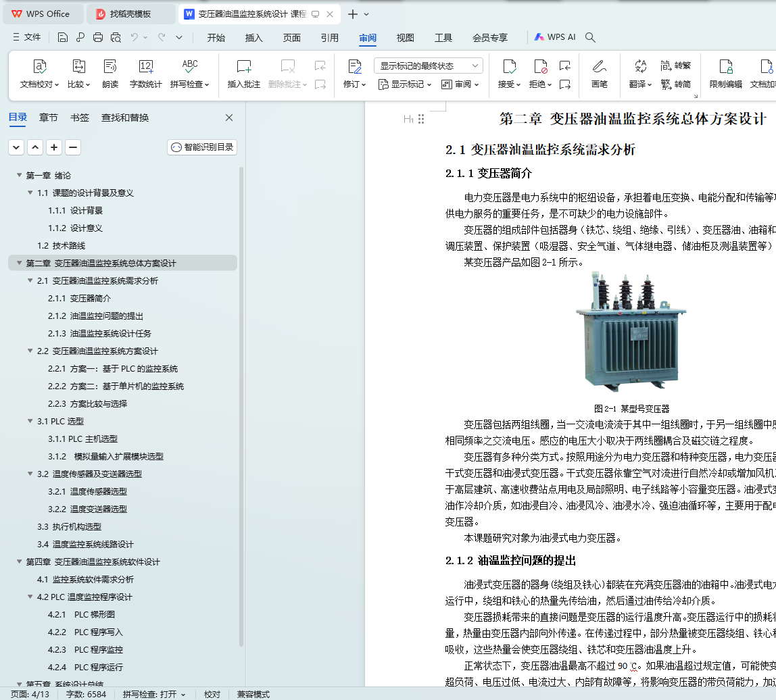
Task: Open the WPS Office home tab
Action: [x=42, y=14]
